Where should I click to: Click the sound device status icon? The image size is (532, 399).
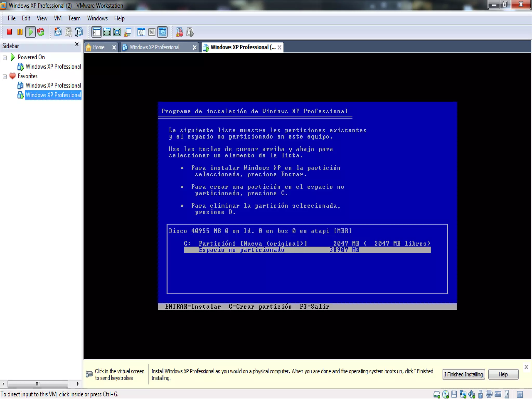click(x=471, y=394)
